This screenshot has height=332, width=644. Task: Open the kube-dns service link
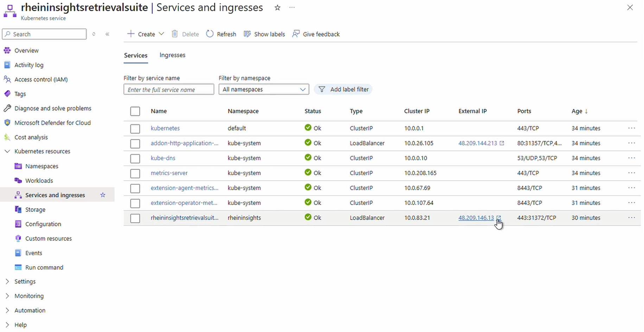point(163,158)
